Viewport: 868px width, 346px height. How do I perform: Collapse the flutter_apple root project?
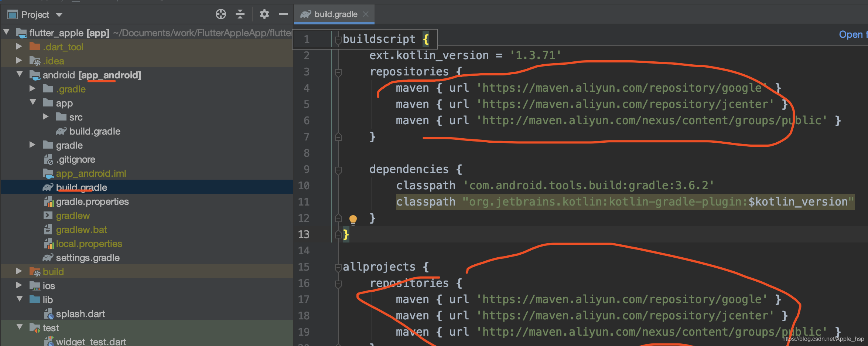(6, 32)
